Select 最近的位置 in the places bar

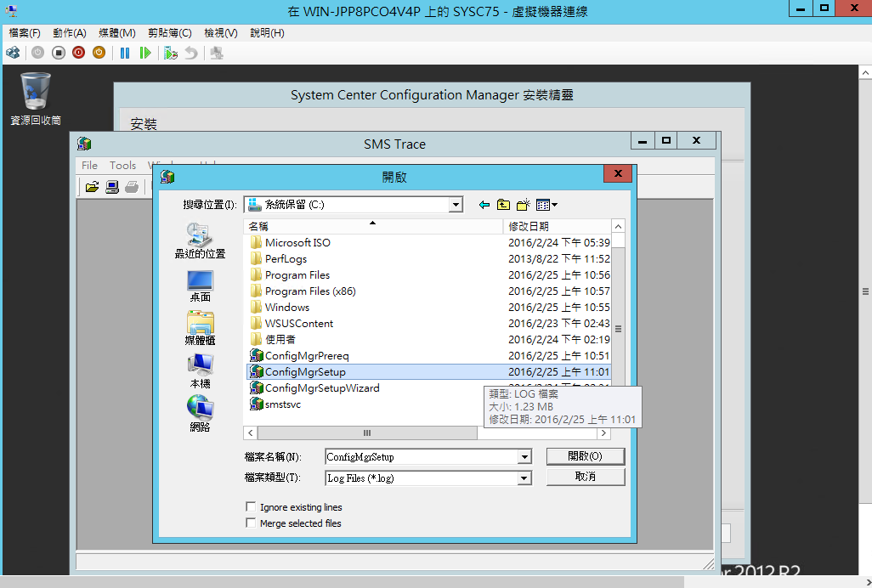coord(200,240)
